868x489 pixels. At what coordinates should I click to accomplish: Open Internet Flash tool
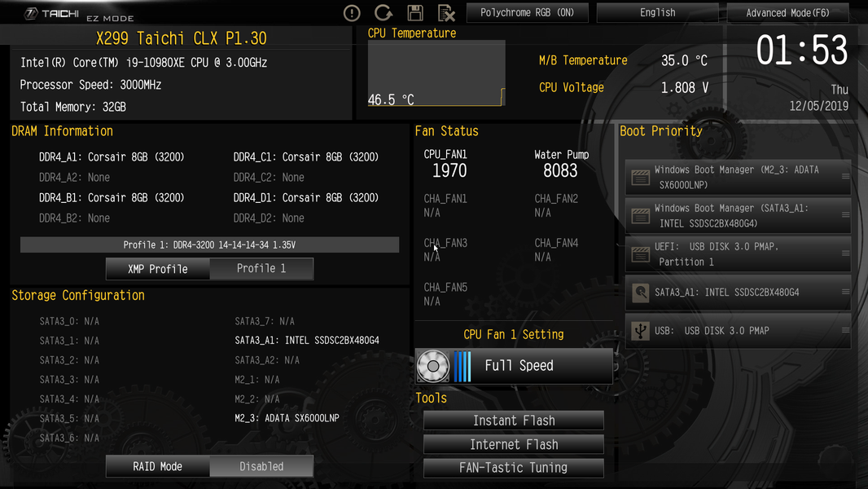(514, 444)
